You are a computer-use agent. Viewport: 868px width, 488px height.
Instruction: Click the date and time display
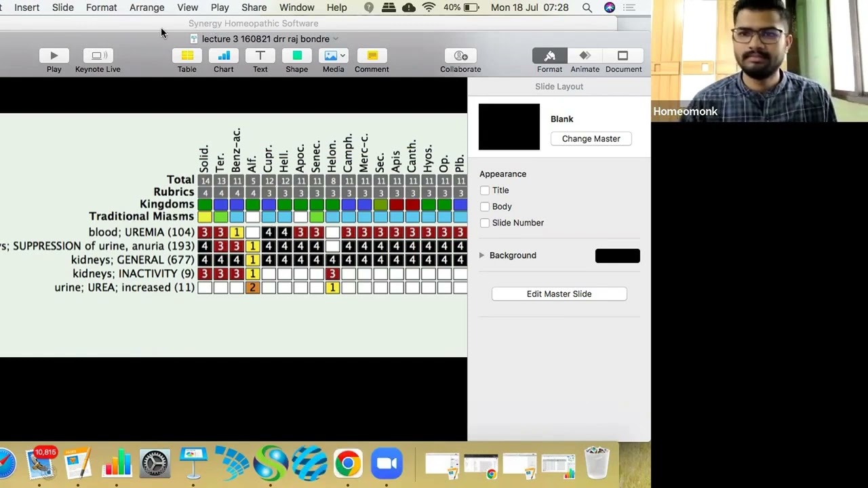click(x=530, y=7)
